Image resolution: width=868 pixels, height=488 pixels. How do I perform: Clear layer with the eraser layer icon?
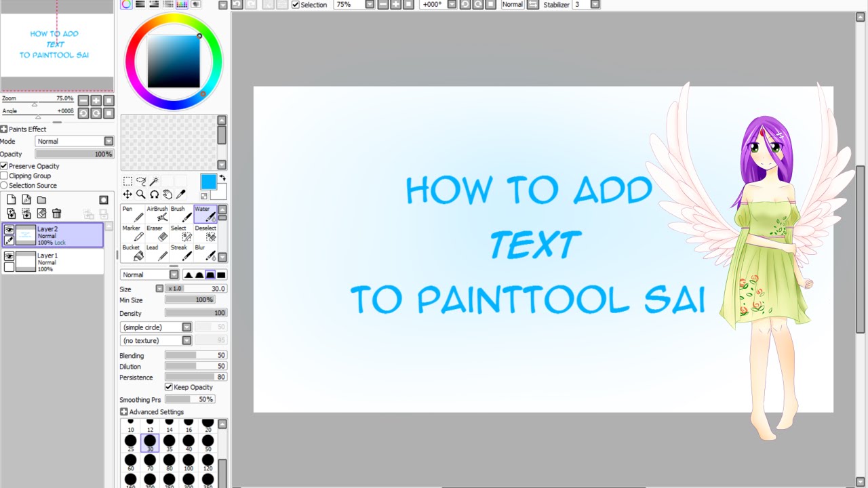(x=41, y=213)
